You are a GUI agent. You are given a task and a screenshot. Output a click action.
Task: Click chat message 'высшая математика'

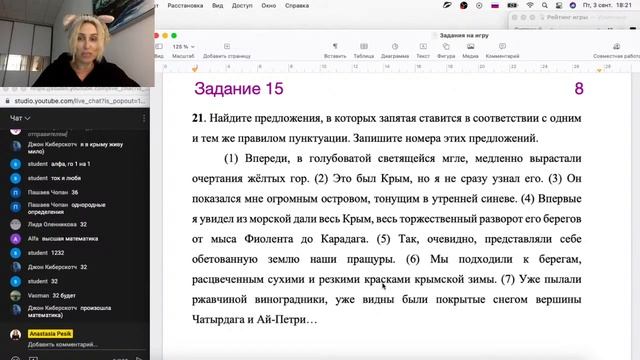coord(70,239)
